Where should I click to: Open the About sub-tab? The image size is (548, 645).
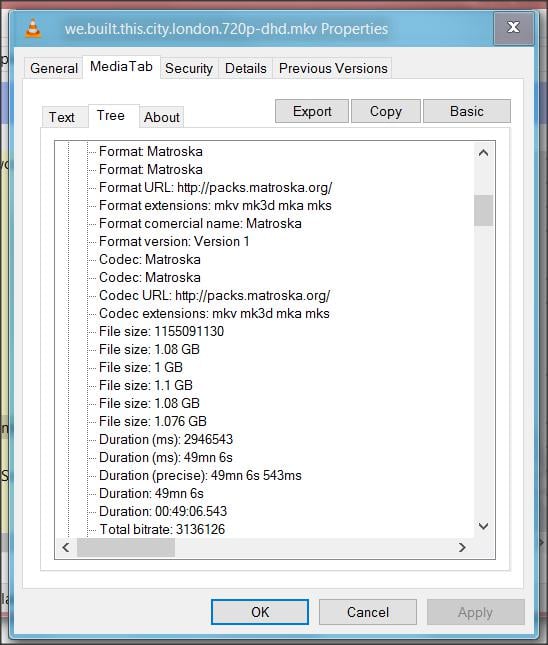(x=162, y=117)
